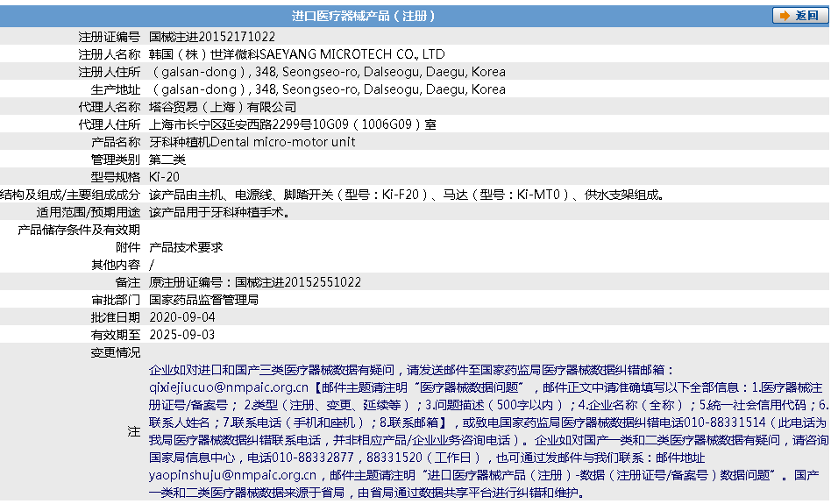Click the 代理人名称 label

tap(110, 107)
